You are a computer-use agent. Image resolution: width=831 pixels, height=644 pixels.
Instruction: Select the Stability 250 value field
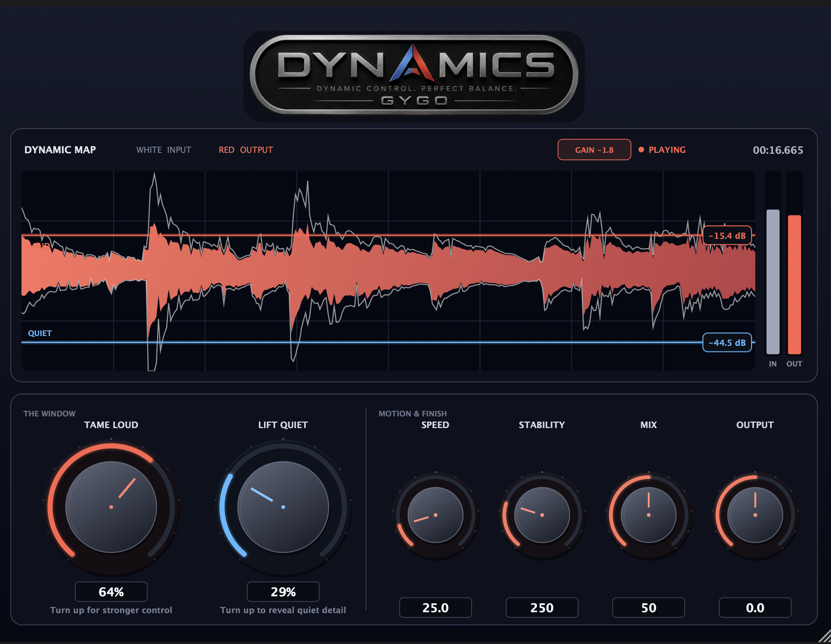pos(542,608)
